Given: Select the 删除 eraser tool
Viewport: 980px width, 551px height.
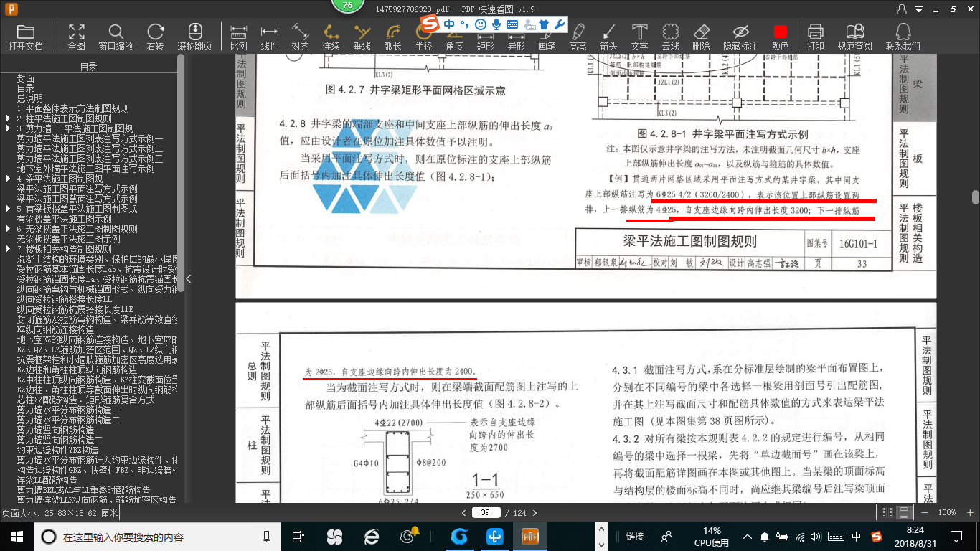Looking at the screenshot, I should (x=701, y=37).
